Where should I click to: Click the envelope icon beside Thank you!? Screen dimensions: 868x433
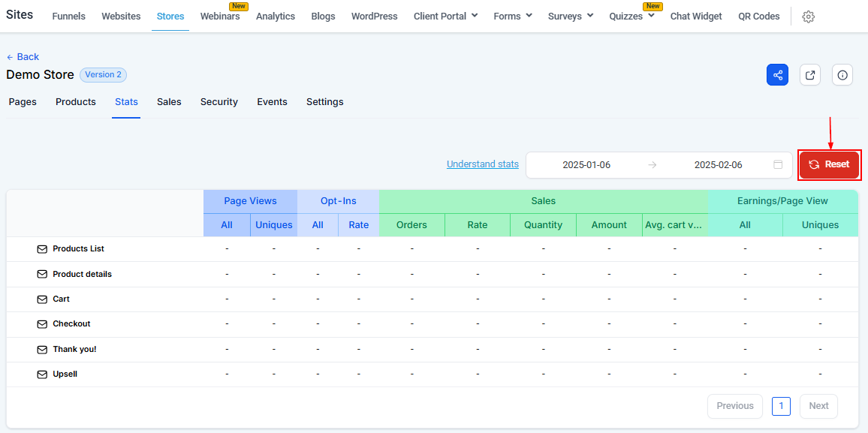tap(42, 350)
